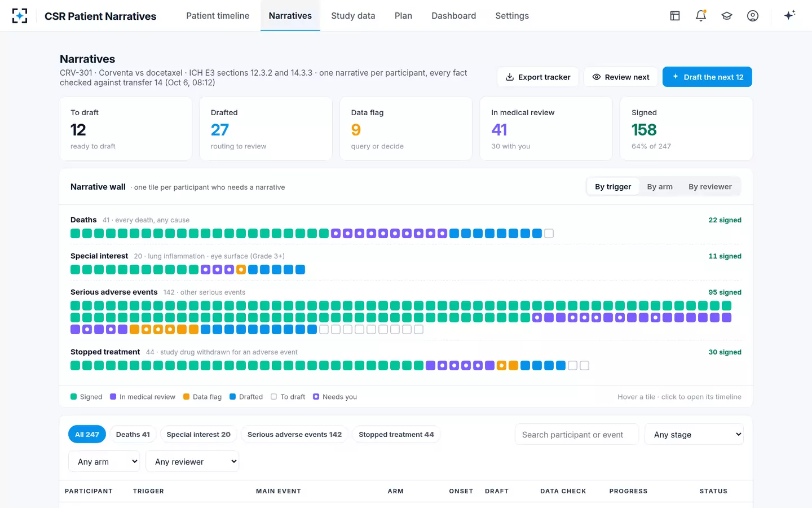This screenshot has width=812, height=508.
Task: Click the orange data flag tile in Special interest
Action: [241, 269]
